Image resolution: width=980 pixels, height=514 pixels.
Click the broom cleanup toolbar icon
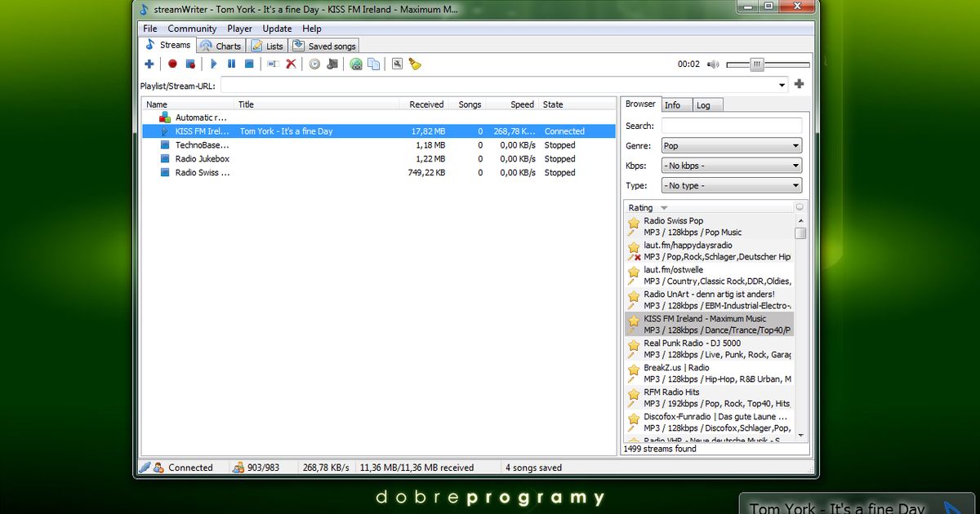pos(415,64)
